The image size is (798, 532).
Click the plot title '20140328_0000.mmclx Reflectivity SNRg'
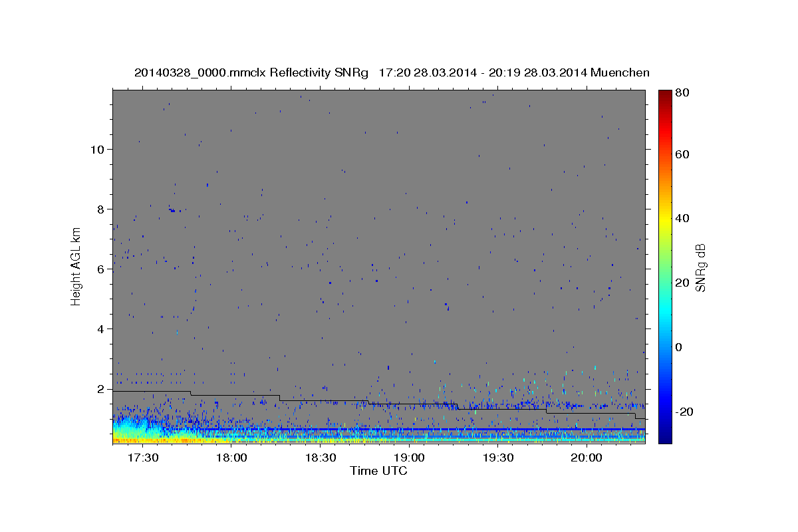coord(251,73)
